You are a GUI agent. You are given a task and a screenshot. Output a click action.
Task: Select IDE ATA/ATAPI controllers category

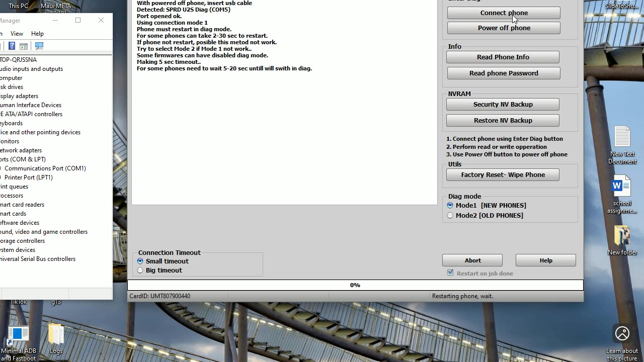click(x=31, y=114)
